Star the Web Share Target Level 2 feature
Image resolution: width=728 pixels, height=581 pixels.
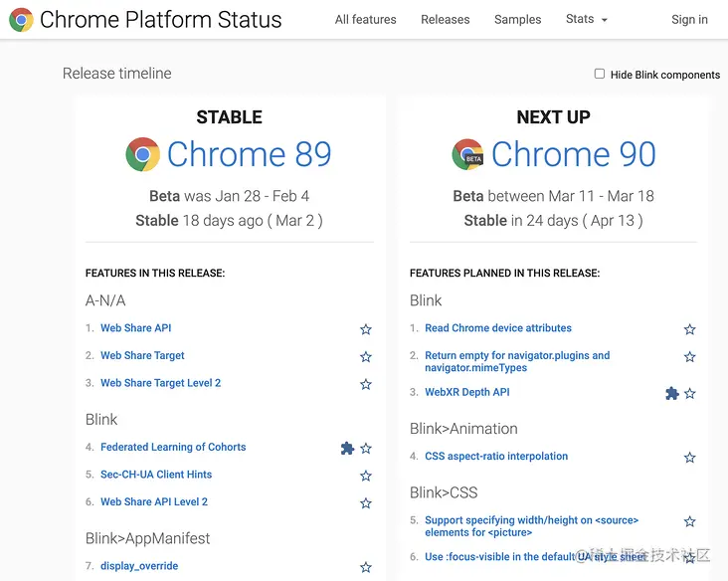[366, 384]
